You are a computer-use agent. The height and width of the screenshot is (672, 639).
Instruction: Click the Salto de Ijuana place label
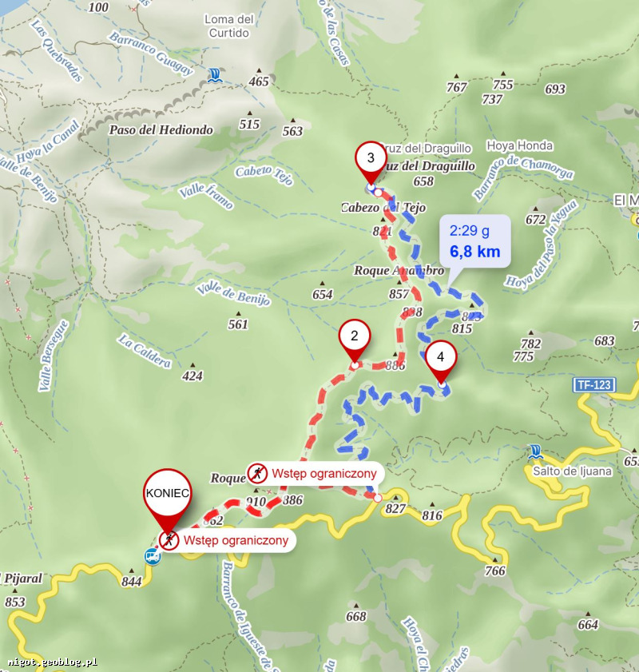click(x=572, y=471)
